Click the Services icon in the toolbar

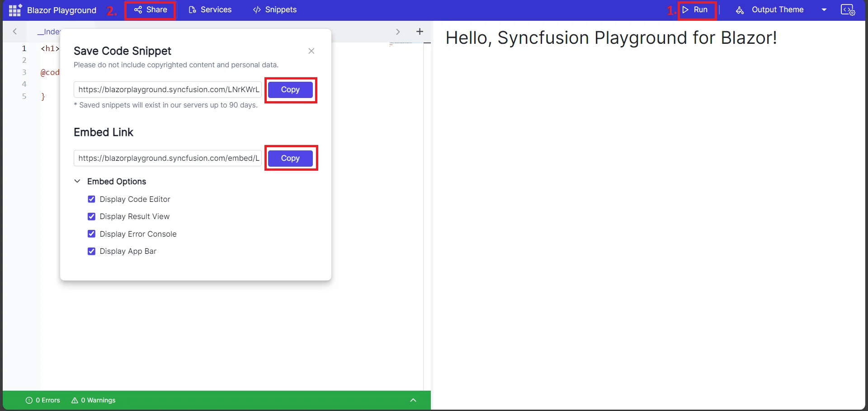pyautogui.click(x=192, y=9)
